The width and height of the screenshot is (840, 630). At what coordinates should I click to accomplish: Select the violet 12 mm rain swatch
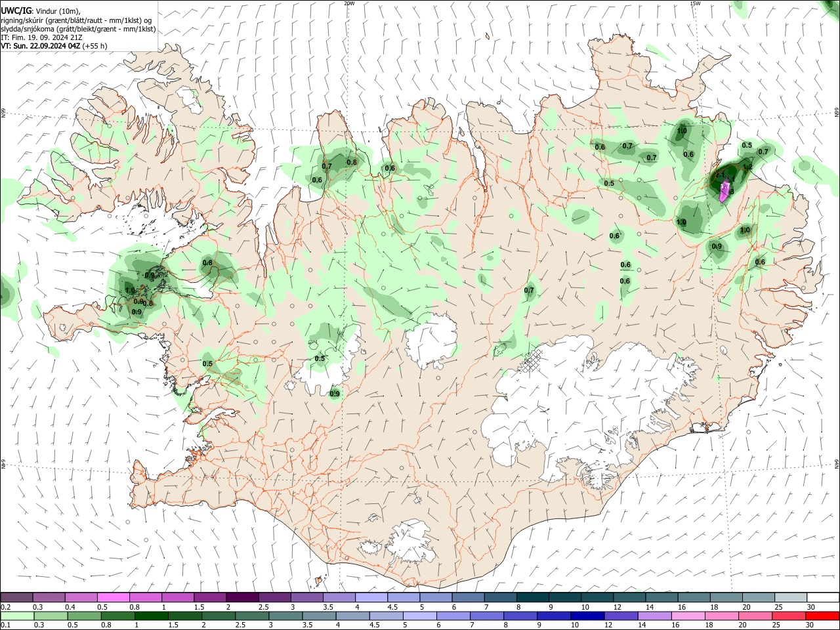(621, 616)
